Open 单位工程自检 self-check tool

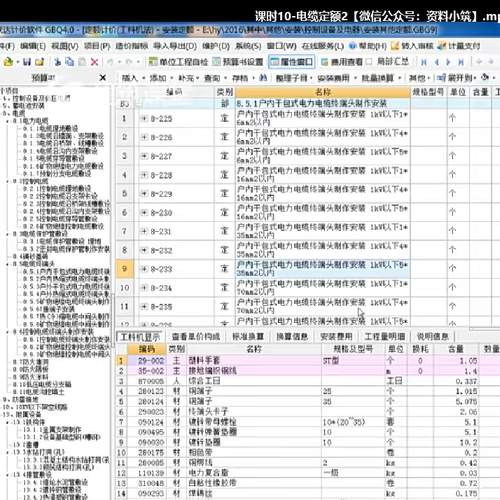point(178,62)
